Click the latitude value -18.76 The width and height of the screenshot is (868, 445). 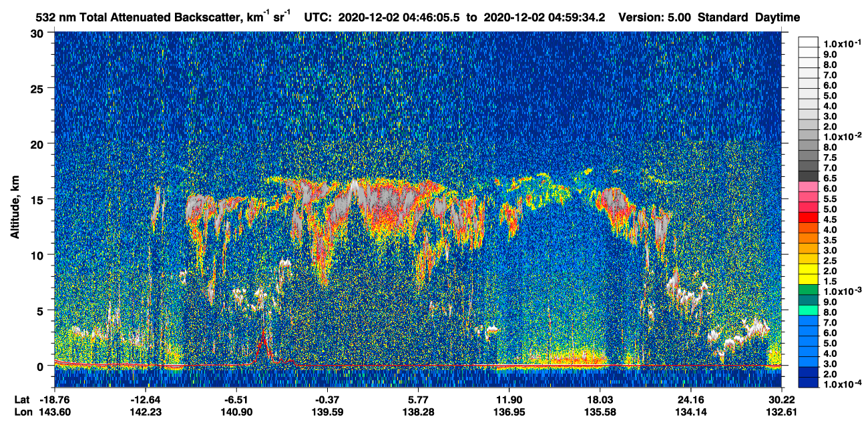[x=54, y=400]
